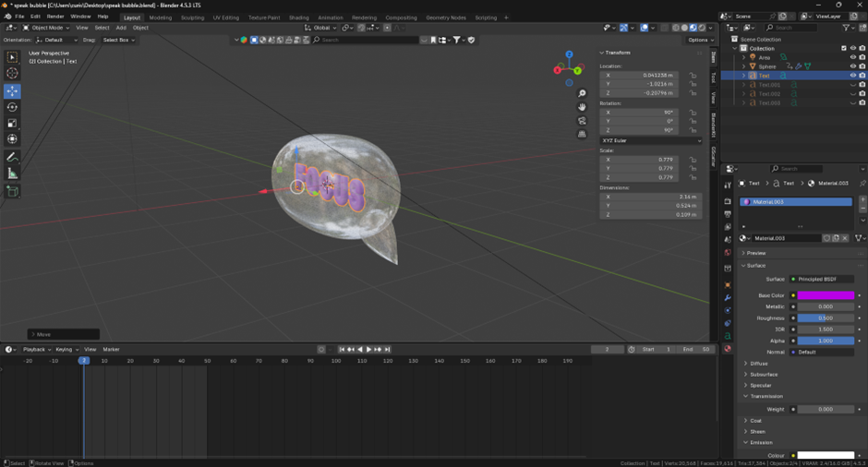
Task: Hide the Sphere object in outliner
Action: coord(852,66)
